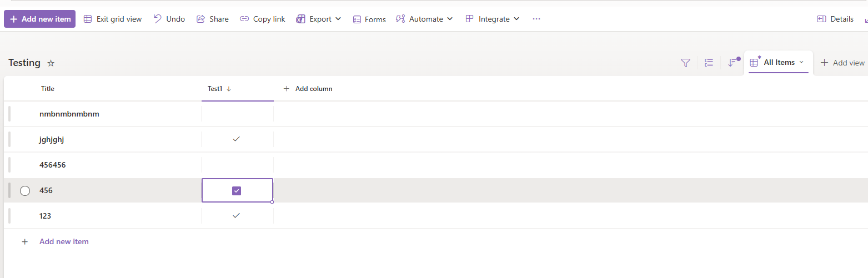The image size is (868, 278).
Task: Click the purple Add new item button
Action: [x=39, y=19]
